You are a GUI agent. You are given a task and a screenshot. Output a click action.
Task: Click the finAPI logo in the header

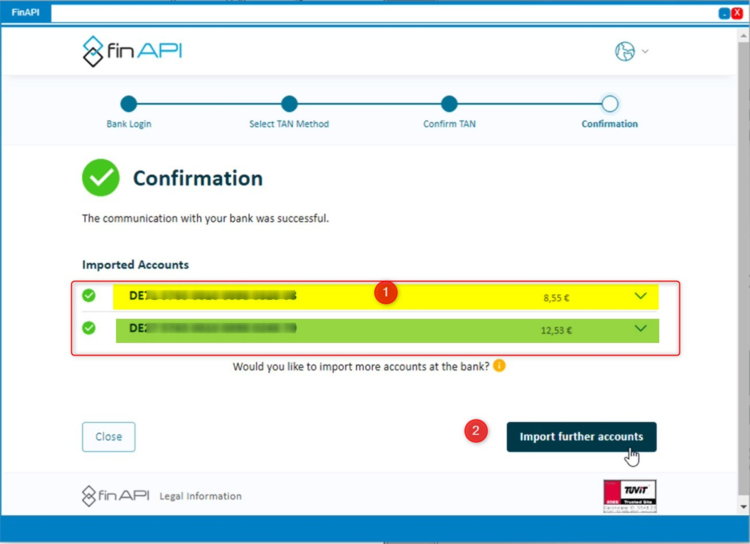(x=132, y=51)
